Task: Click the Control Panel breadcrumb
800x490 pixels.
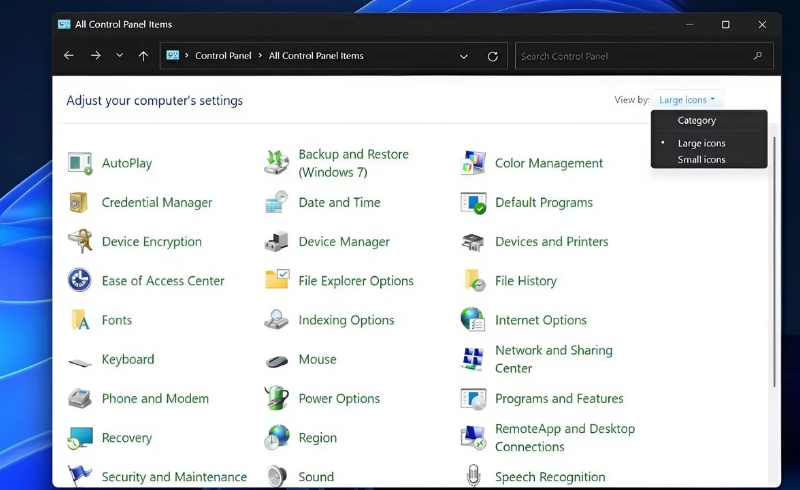Action: 223,56
